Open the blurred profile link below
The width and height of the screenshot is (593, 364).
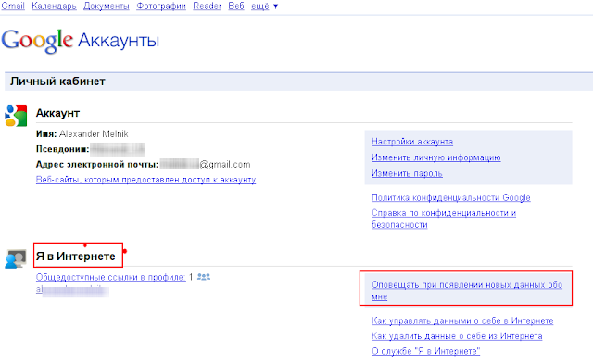(x=72, y=290)
